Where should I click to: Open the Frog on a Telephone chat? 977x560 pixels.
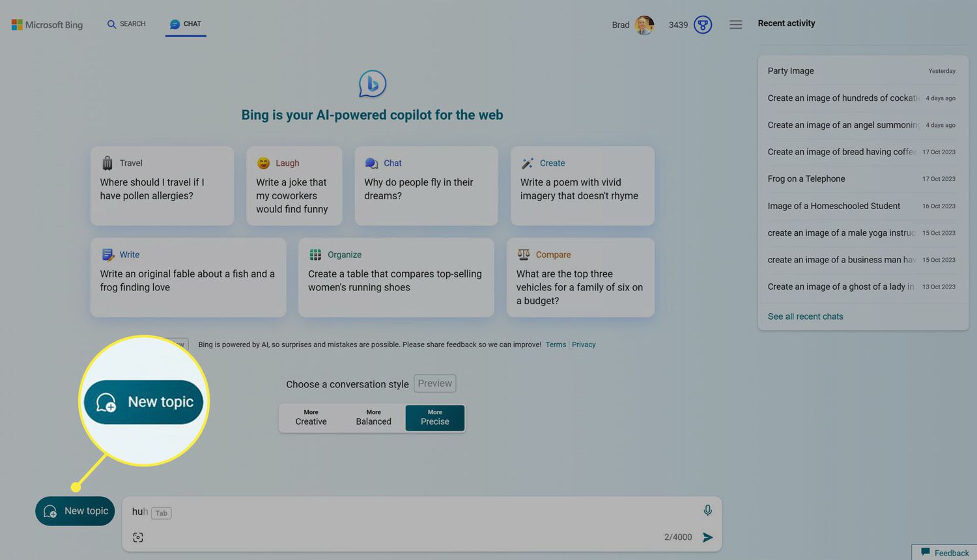806,178
